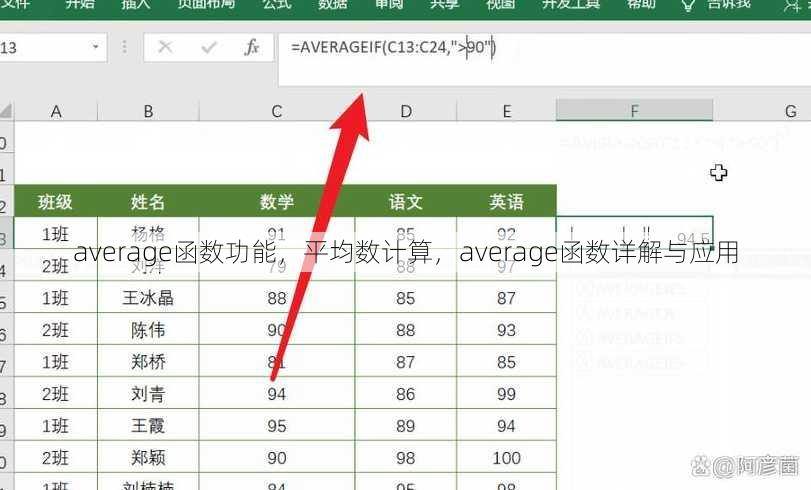
Task: Click the Tell Me lightbulb icon
Action: pos(687,5)
